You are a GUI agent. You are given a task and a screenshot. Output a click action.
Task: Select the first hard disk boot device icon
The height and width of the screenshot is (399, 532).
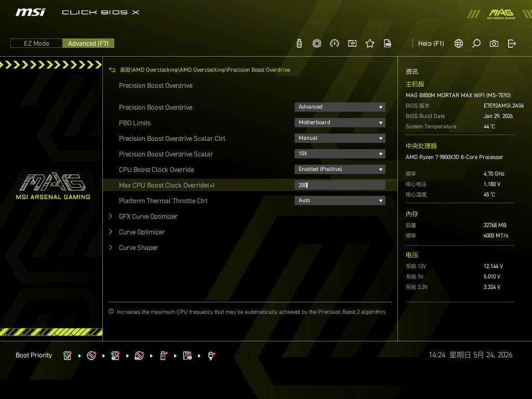click(67, 355)
